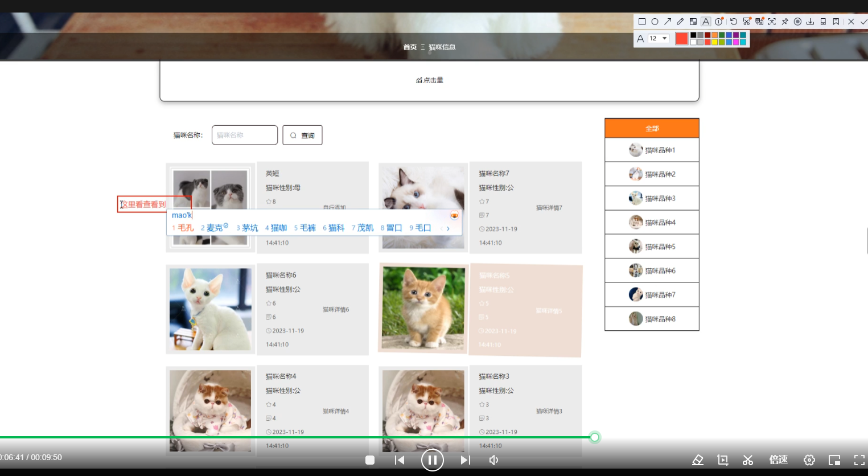This screenshot has height=476, width=868.
Task: Click the OCR text recognition icon
Action: coord(772,22)
